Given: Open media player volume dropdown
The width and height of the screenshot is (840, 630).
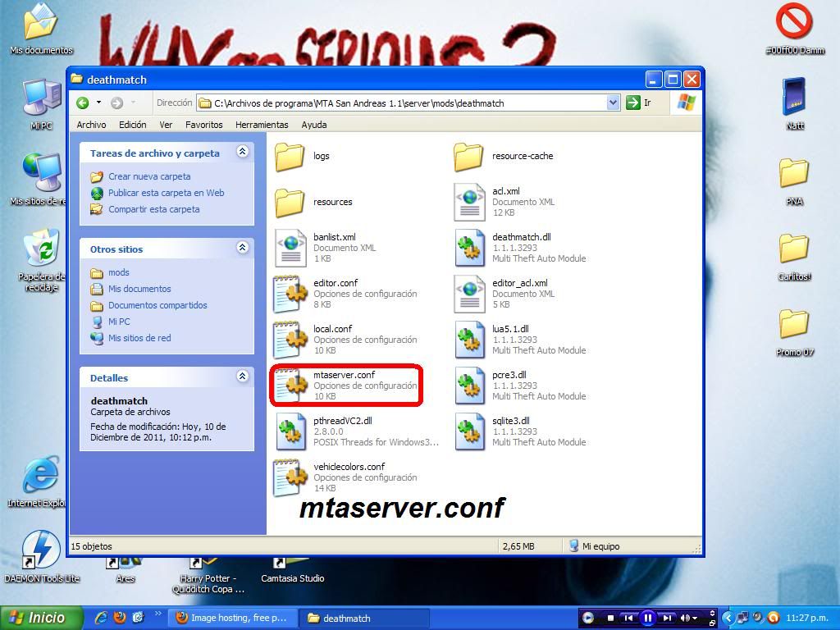Looking at the screenshot, I should [696, 619].
